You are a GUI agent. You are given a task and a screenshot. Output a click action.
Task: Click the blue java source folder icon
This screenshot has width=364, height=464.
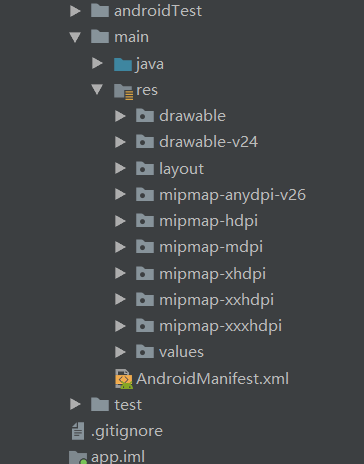[x=123, y=64]
